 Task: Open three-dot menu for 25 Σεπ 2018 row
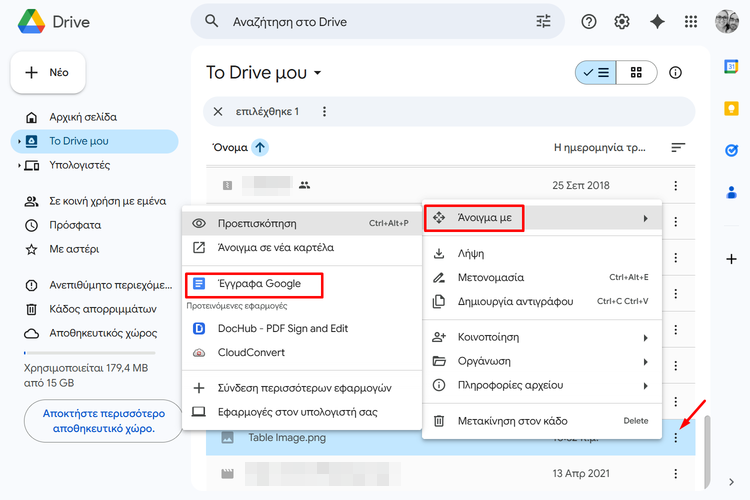[x=675, y=186]
